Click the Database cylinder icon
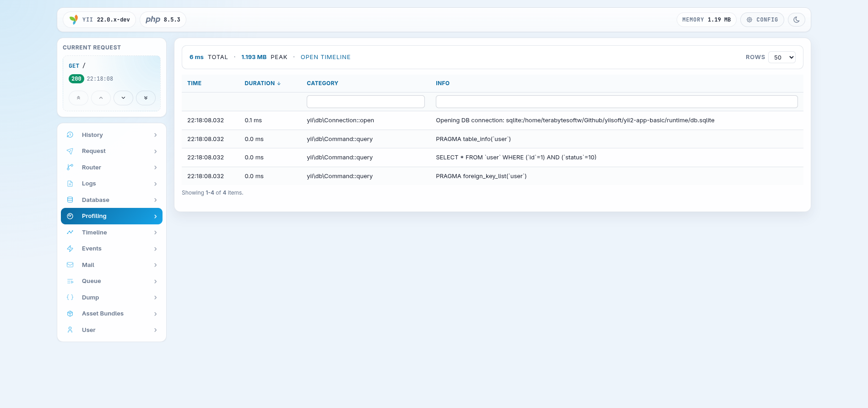This screenshot has height=408, width=868. (x=70, y=200)
